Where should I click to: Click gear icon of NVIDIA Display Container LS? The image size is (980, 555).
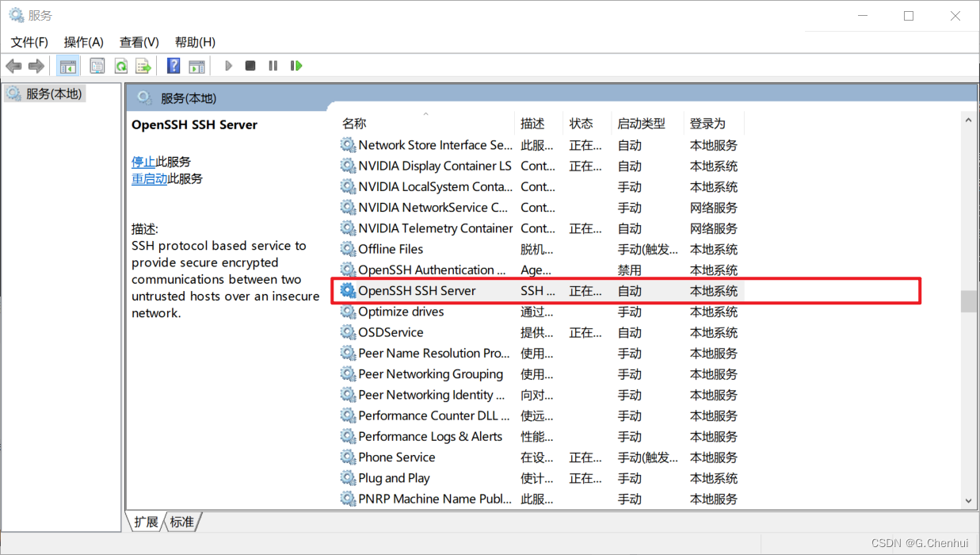(x=348, y=166)
